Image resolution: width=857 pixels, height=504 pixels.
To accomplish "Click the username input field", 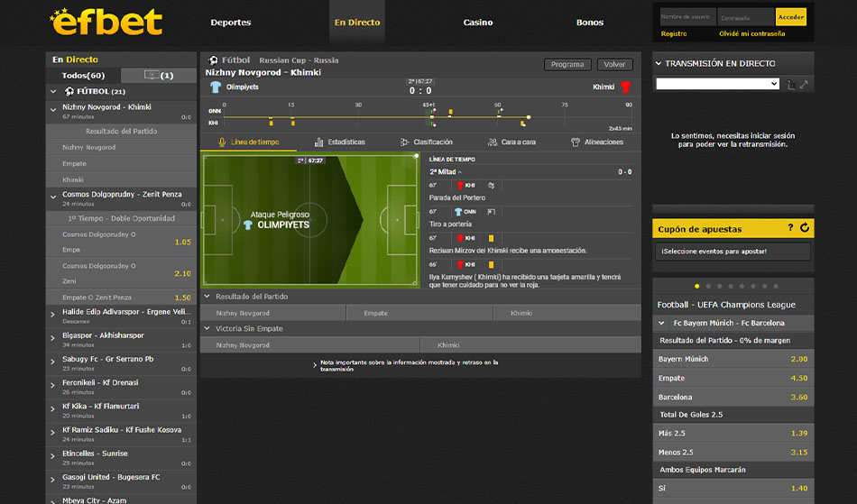I will 687,17.
